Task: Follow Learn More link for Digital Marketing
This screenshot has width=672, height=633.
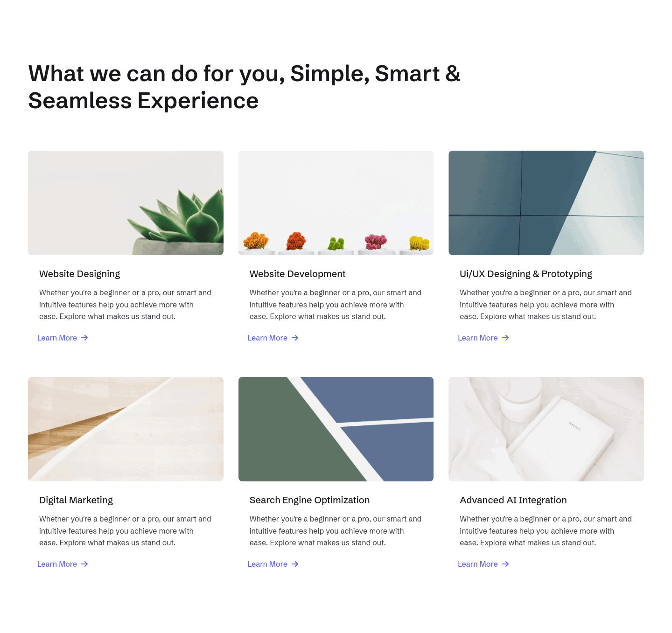Action: click(x=63, y=564)
